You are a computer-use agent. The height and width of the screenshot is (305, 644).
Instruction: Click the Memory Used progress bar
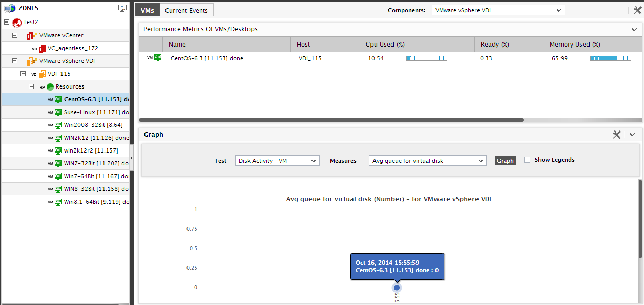click(x=611, y=58)
